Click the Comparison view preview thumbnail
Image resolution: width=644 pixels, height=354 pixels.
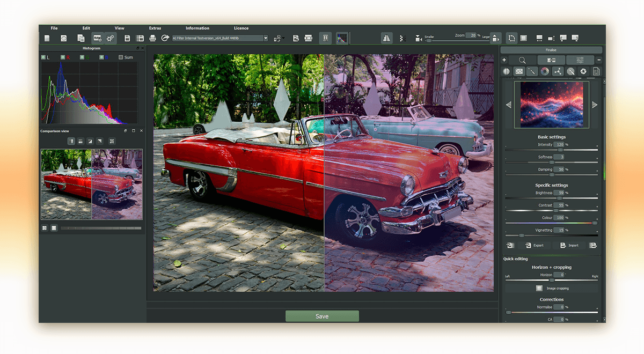coord(92,184)
